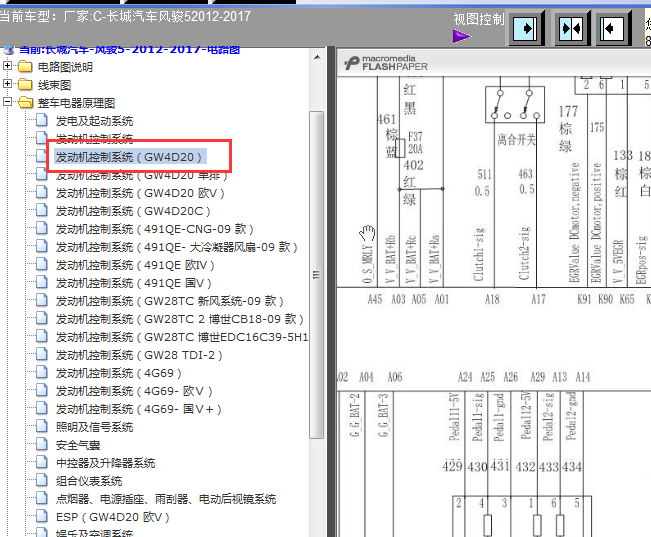The image size is (651, 537).
Task: Click the A24 connector pin label
Action: (x=465, y=377)
